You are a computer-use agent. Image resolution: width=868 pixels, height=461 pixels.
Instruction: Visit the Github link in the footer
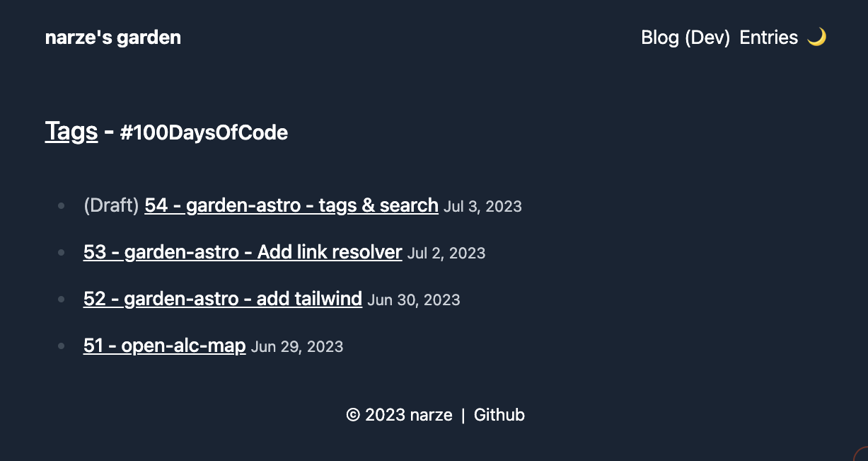(x=499, y=415)
